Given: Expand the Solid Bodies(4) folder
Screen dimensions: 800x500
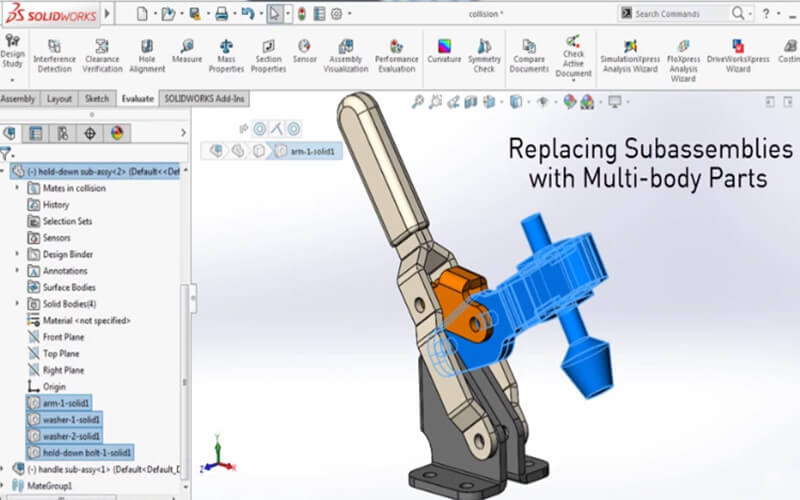Looking at the screenshot, I should click(x=17, y=303).
